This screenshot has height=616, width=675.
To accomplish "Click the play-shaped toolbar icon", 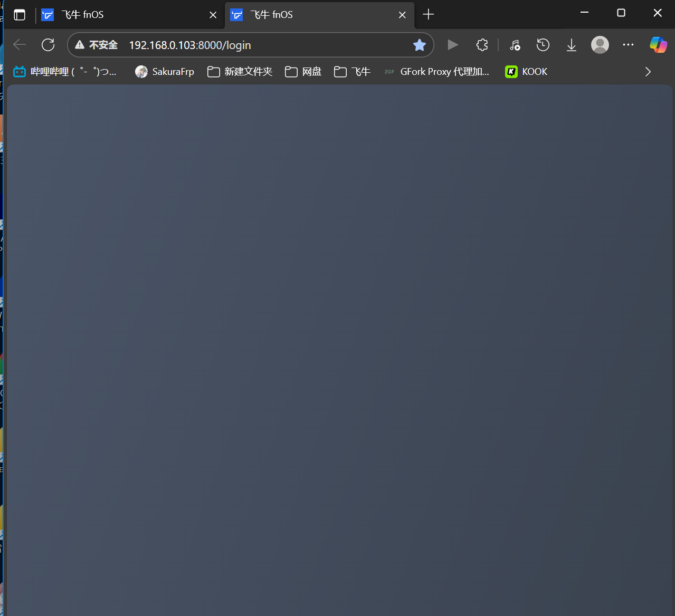I will pyautogui.click(x=453, y=45).
